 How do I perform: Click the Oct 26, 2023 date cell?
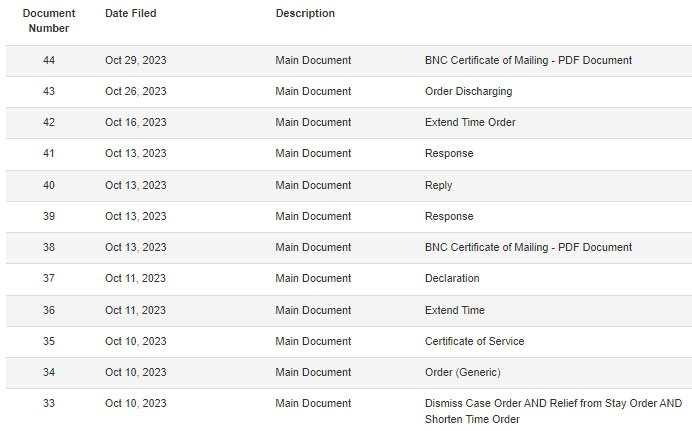(135, 91)
